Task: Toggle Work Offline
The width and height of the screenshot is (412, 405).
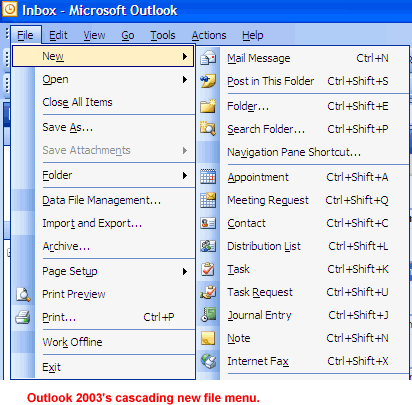Action: 103,342
